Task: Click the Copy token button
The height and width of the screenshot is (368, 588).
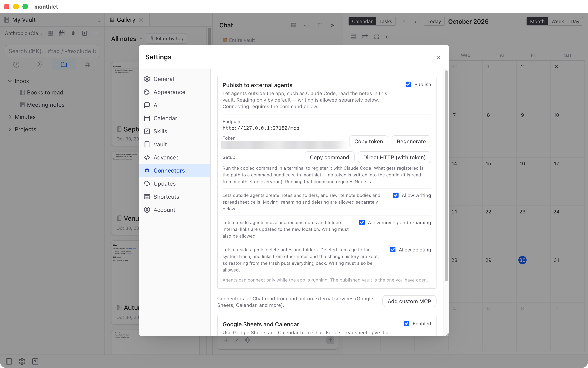Action: tap(369, 141)
